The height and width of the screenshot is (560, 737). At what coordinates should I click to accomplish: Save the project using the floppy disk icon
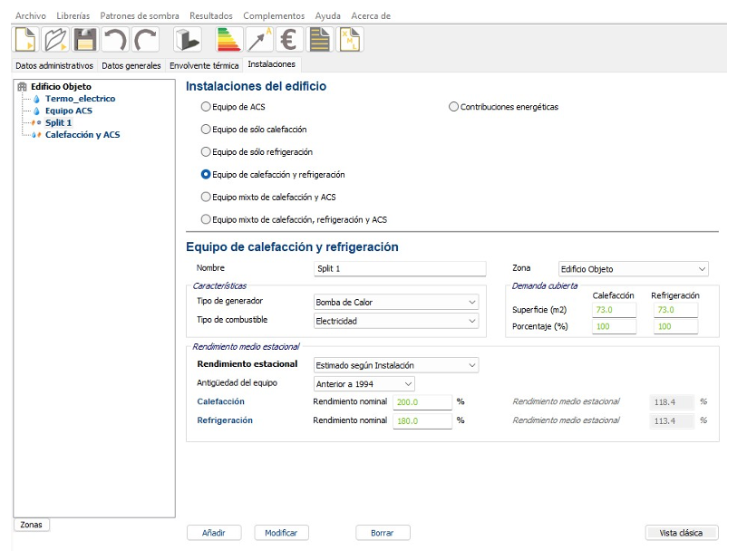(85, 40)
